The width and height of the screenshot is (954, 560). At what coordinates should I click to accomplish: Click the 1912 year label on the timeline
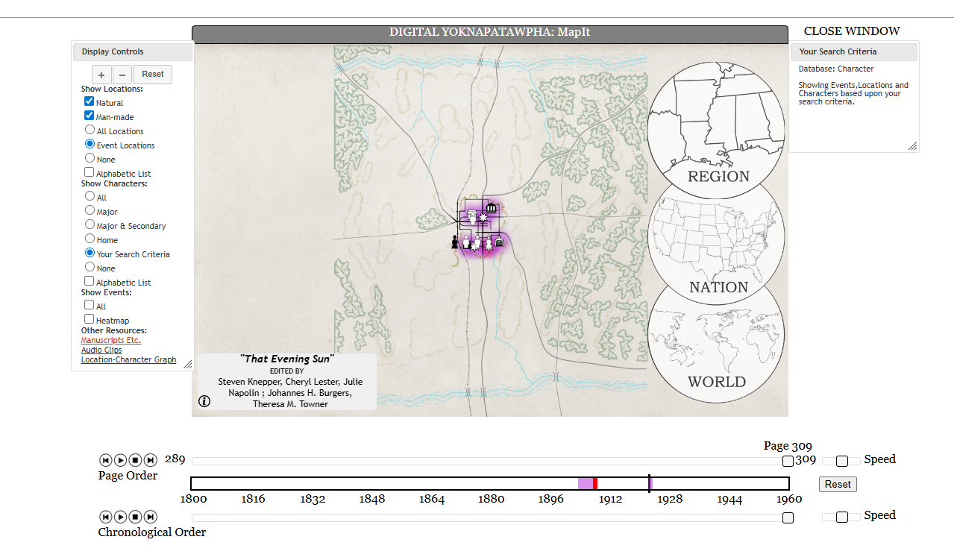pos(610,500)
